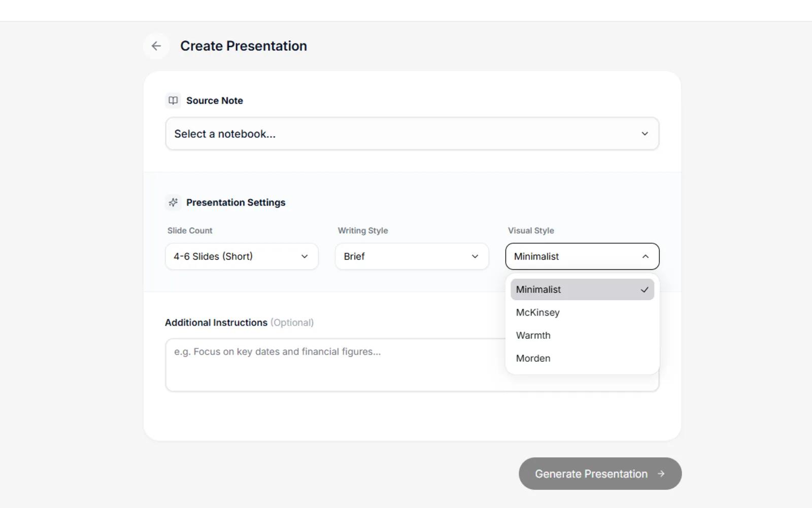The height and width of the screenshot is (508, 812).
Task: Open the Writing Style dropdown
Action: tap(412, 256)
